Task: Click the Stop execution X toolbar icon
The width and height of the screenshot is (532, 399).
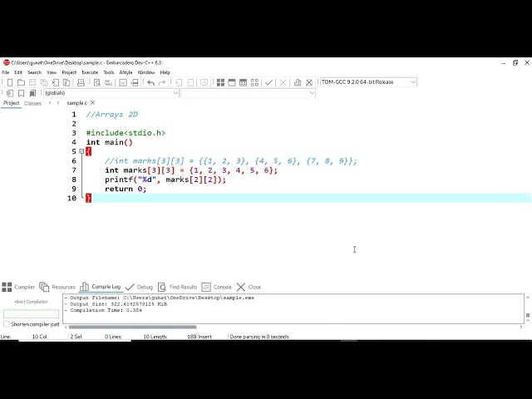Action: [283, 82]
